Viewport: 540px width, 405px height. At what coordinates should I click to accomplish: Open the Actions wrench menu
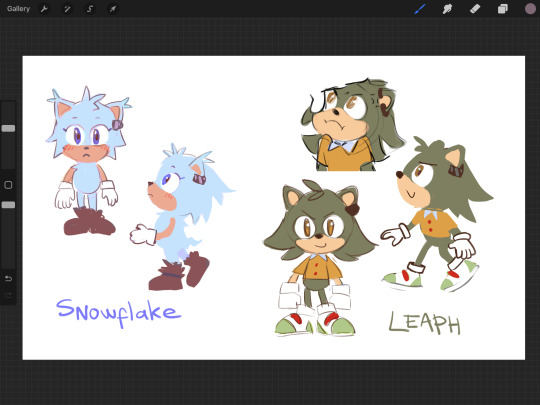pos(44,9)
